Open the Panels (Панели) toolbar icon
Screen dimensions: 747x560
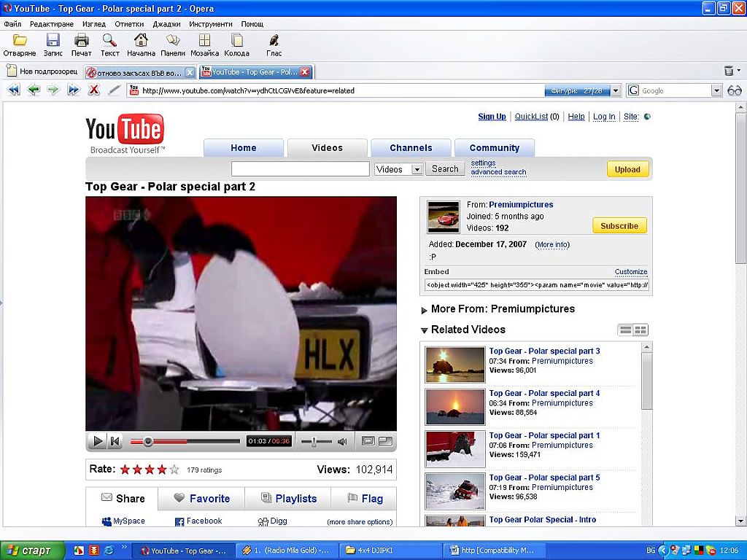pyautogui.click(x=172, y=41)
